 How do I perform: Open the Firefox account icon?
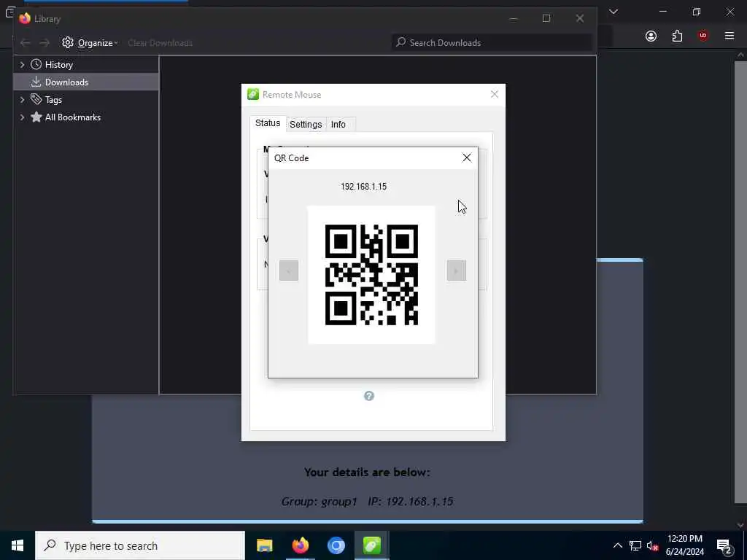pos(651,36)
